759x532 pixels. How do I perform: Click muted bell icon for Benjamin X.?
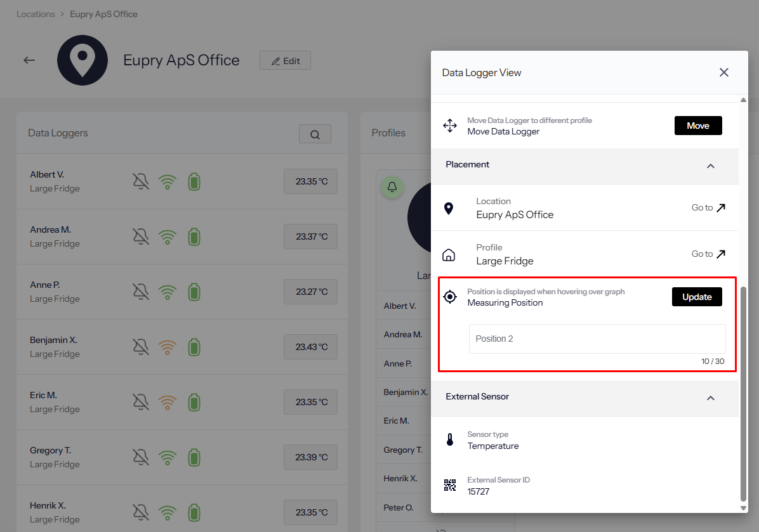[x=141, y=347]
